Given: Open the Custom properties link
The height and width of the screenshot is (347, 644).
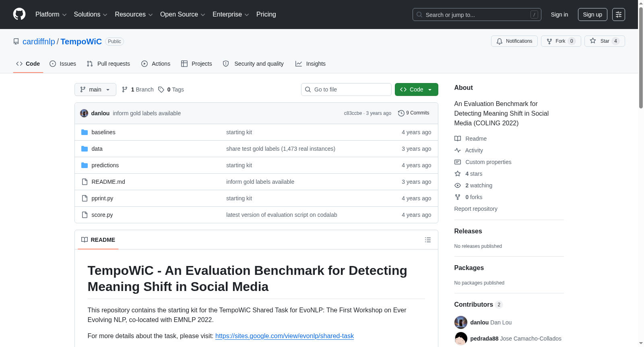Looking at the screenshot, I should (x=488, y=162).
